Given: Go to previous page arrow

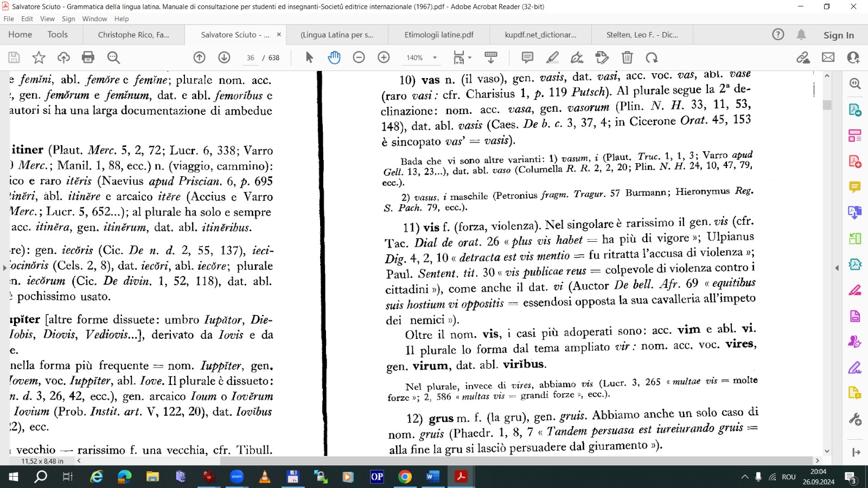Looking at the screenshot, I should (x=200, y=57).
